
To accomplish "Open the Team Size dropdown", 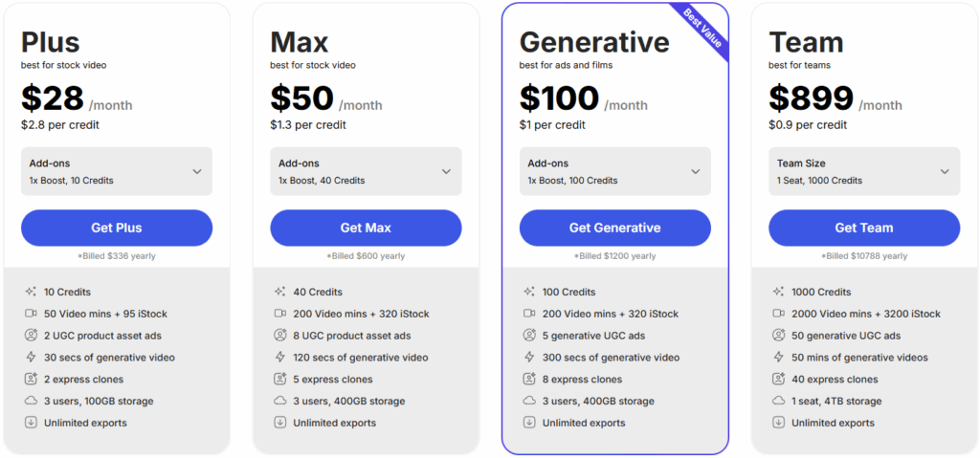I will 864,171.
